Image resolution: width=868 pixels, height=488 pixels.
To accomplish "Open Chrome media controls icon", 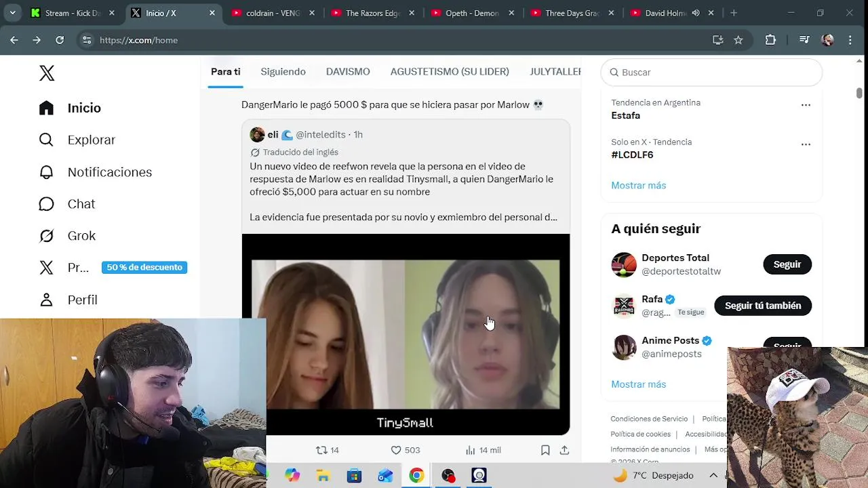I will coord(804,40).
